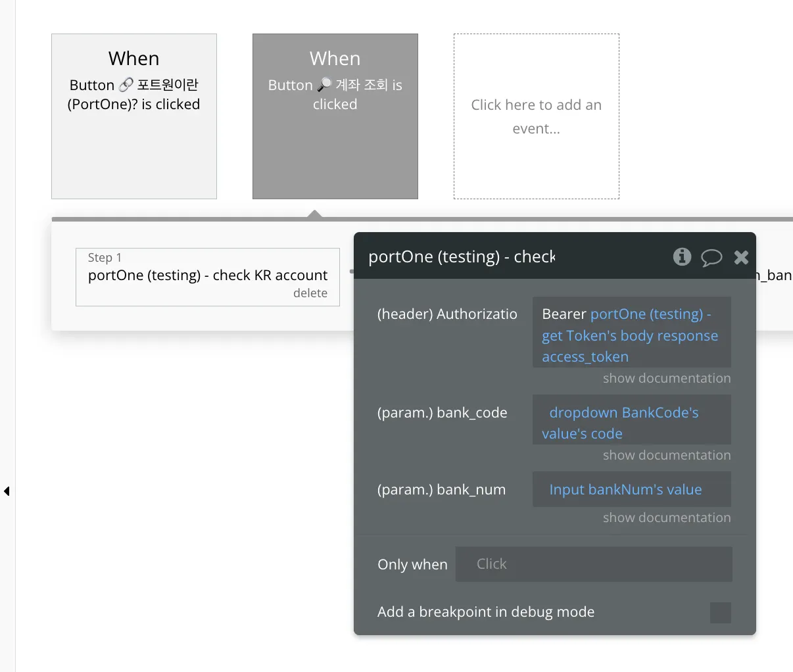Show documentation for the bank_num parameter
The height and width of the screenshot is (672, 793).
666,517
